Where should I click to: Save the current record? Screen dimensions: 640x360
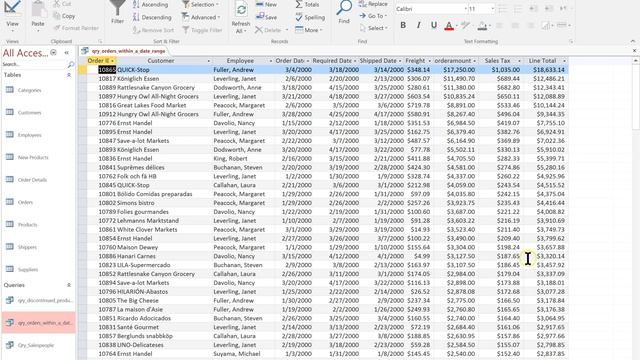pos(266,17)
